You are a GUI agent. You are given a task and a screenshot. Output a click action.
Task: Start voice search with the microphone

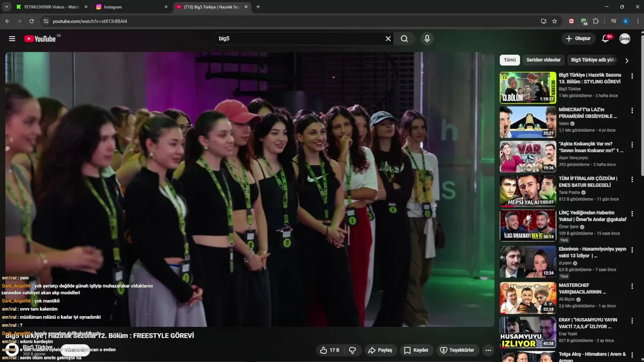[427, 39]
